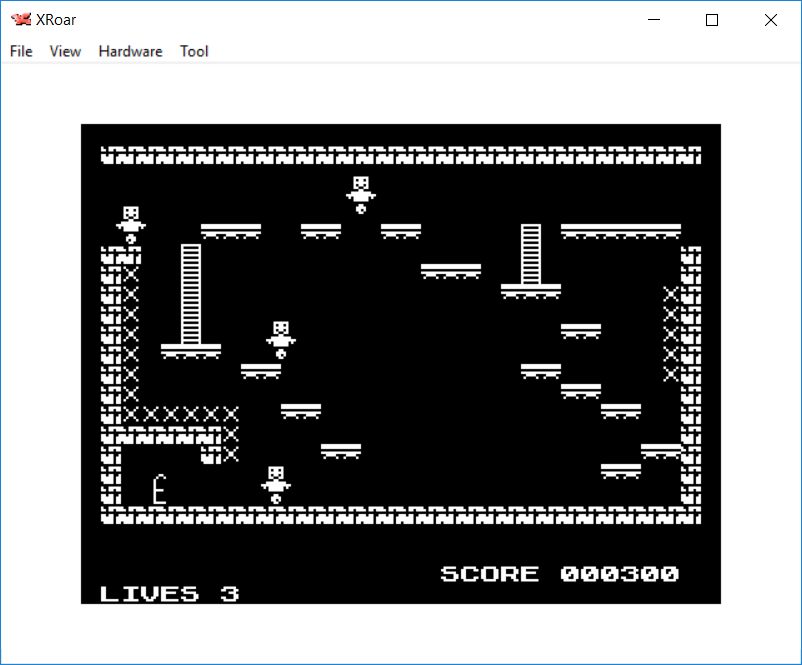Click the robot on the bottom floor
The height and width of the screenshot is (665, 802).
pos(276,485)
